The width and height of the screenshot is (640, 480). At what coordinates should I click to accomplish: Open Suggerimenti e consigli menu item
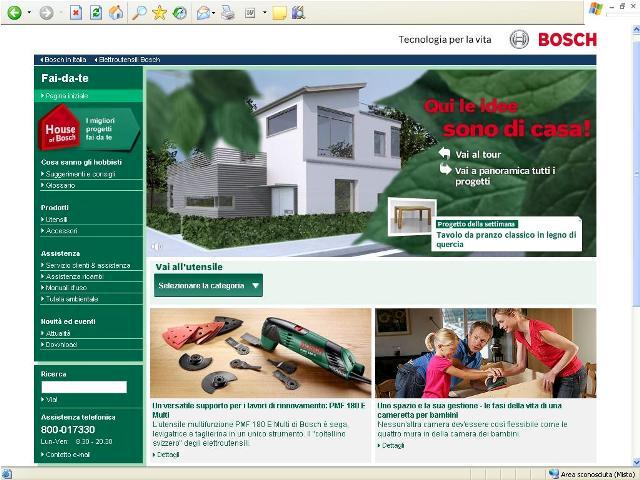(x=78, y=174)
